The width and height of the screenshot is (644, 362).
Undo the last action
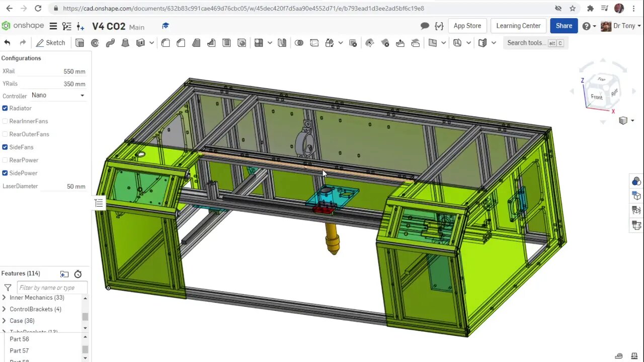[x=7, y=43]
